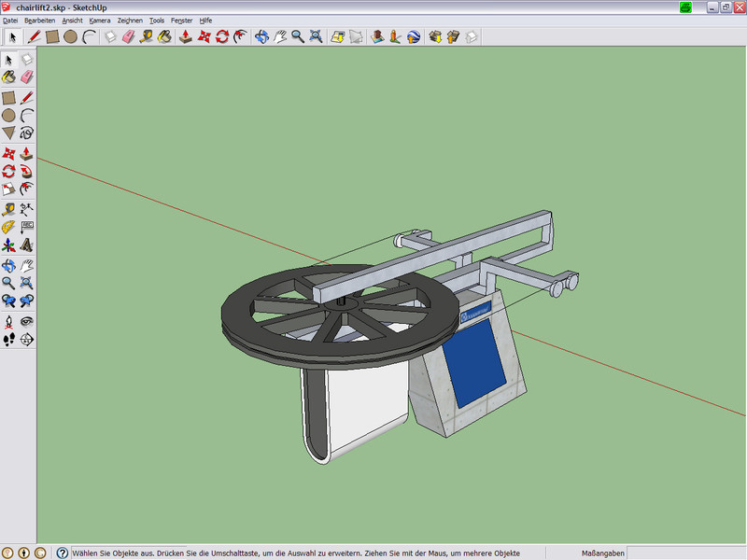Open the Fenster menu
This screenshot has height=560, width=747.
pos(181,21)
